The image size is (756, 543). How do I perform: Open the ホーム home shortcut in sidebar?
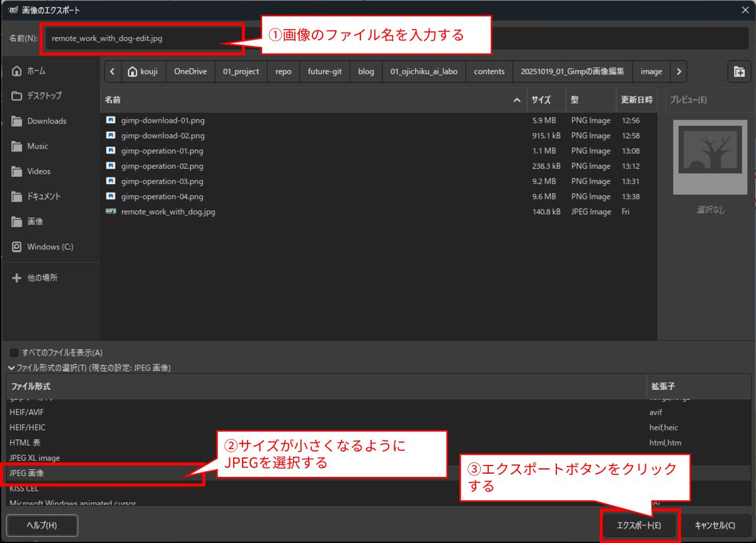[x=37, y=71]
